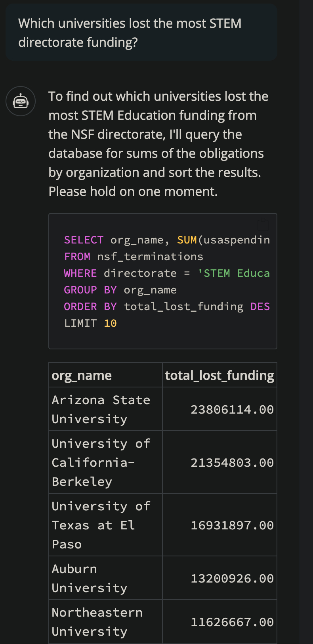Click the 16931897.00 funding value
Screen dimensions: 313x644
click(232, 525)
